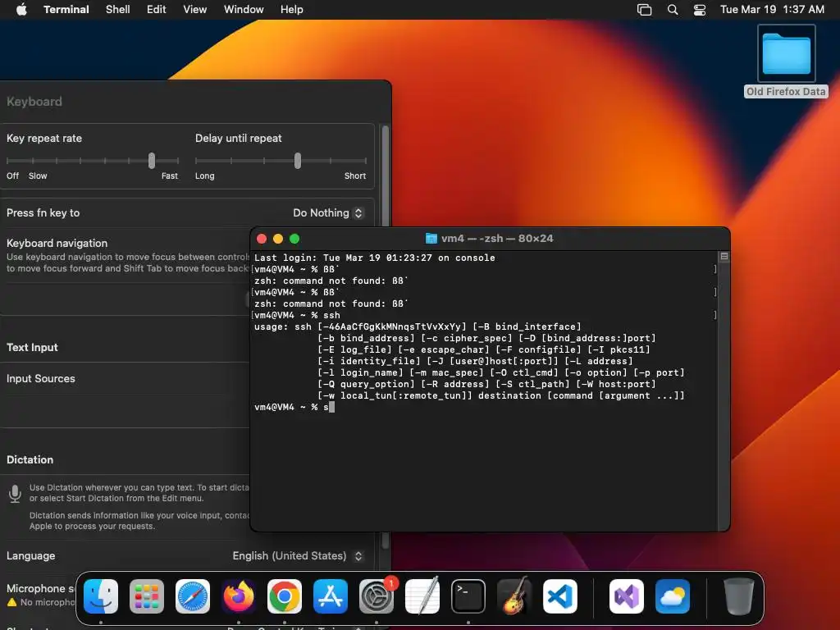This screenshot has height=630, width=840.
Task: Click the 'Keyboard' settings title
Action: [x=34, y=101]
